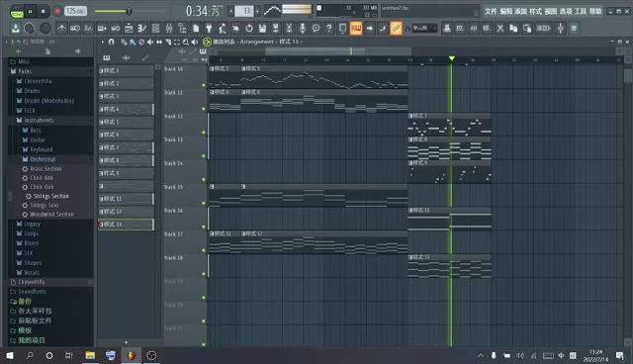Select the playlist zoom magnifier tool
Image resolution: width=633 pixels, height=364 pixels.
pyautogui.click(x=186, y=42)
